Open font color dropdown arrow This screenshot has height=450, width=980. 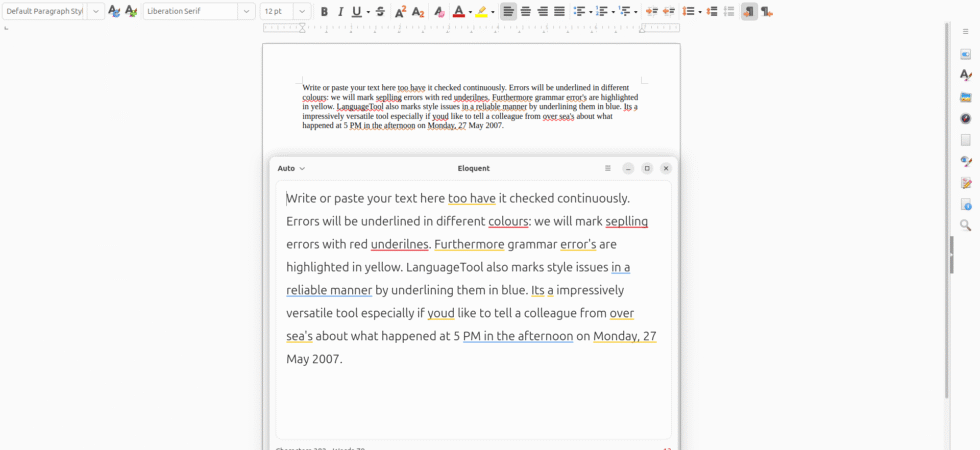click(x=470, y=11)
